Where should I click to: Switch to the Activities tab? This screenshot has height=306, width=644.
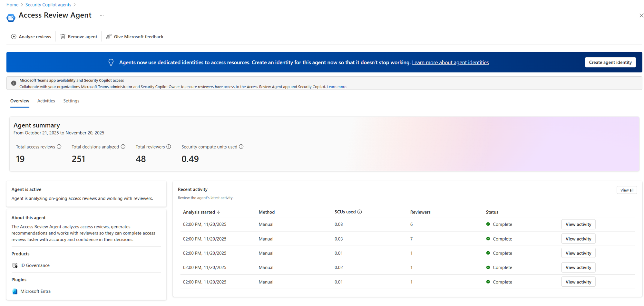46,101
